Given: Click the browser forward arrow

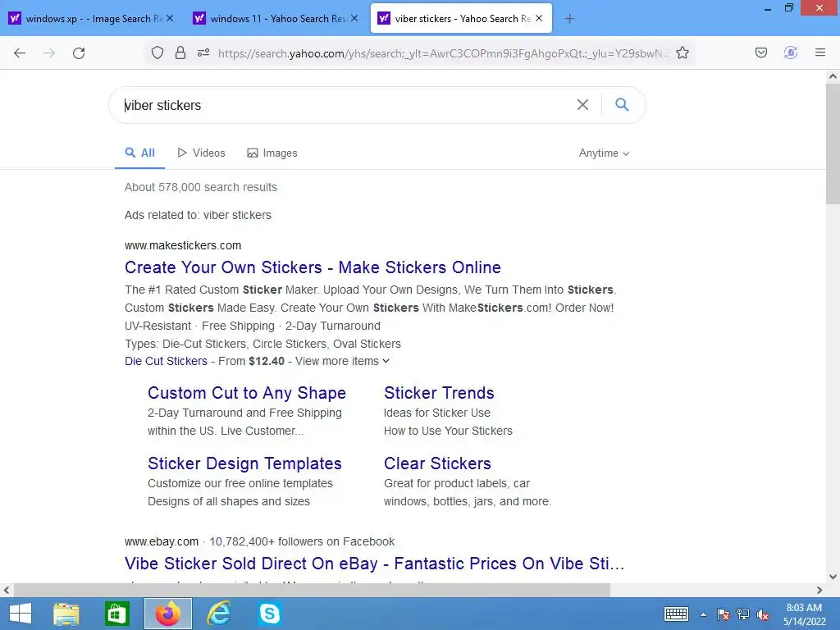Looking at the screenshot, I should coord(49,53).
